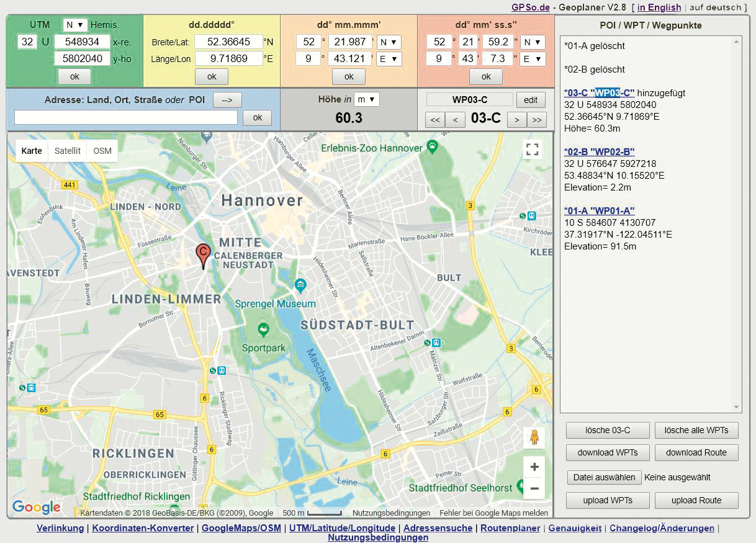Go to the last waypoint with >> button
Image resolution: width=756 pixels, height=543 pixels.
pos(536,120)
